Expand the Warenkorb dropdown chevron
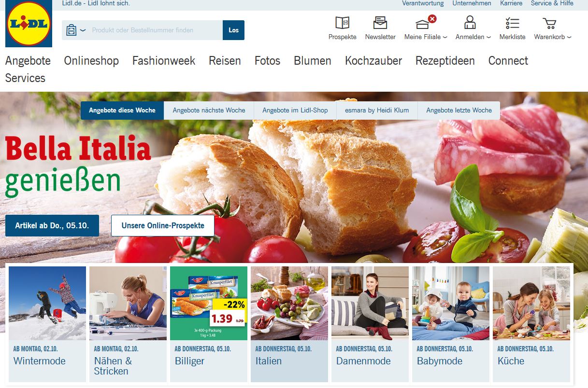 (x=569, y=37)
